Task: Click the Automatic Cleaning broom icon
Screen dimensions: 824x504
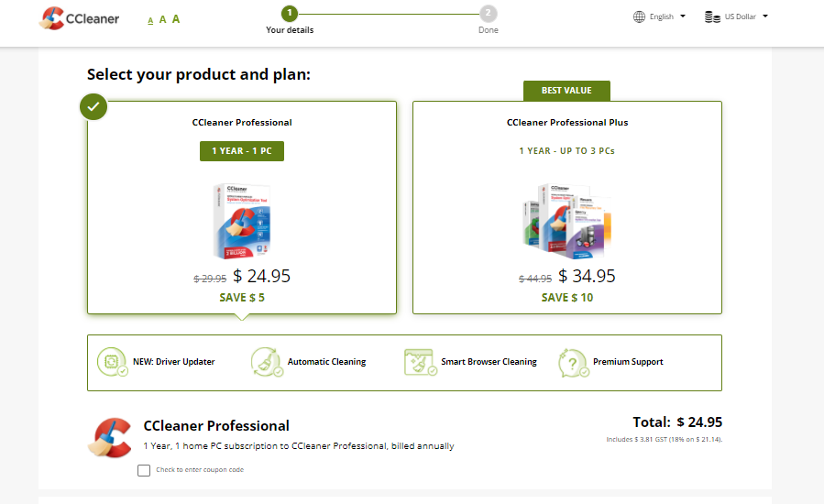Action: coord(267,362)
